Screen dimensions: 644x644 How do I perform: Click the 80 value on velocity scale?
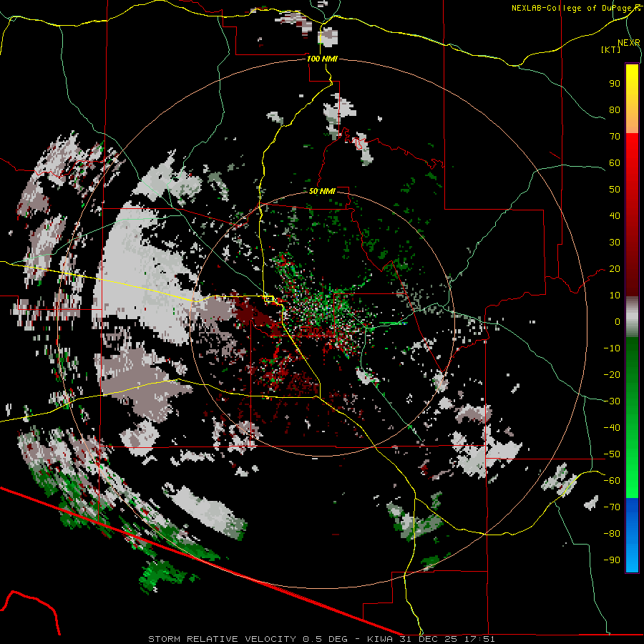(x=615, y=109)
